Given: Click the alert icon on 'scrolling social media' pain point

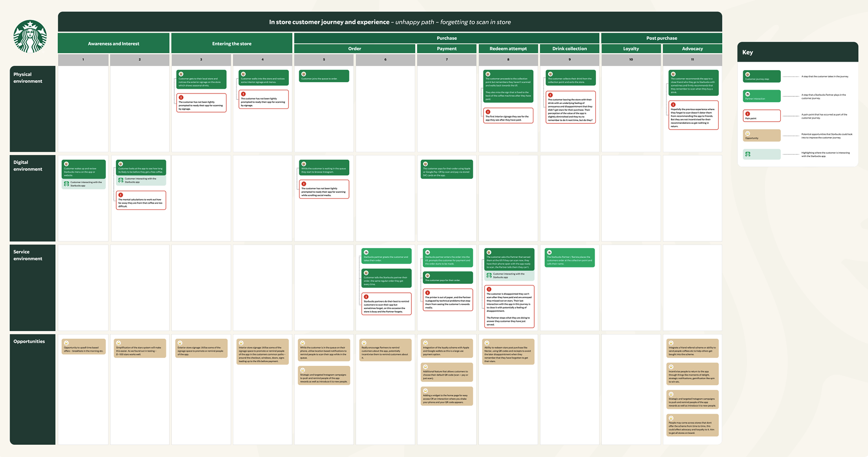Looking at the screenshot, I should (304, 184).
